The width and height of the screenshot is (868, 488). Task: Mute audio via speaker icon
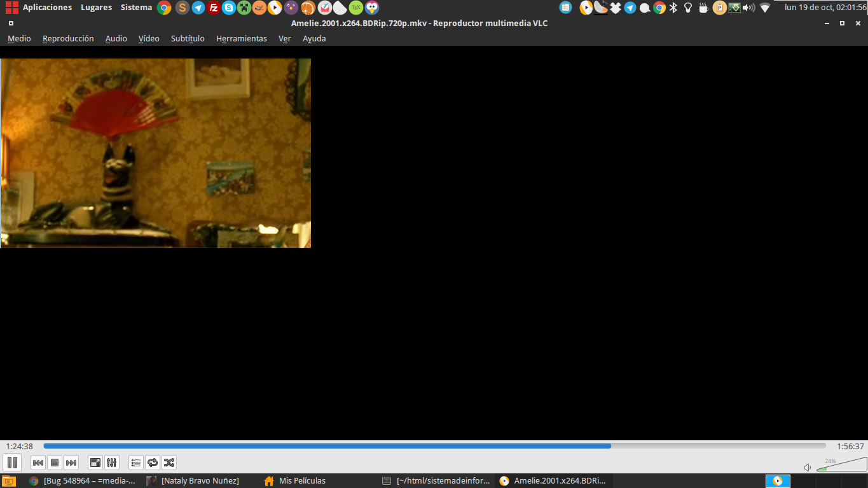(x=808, y=468)
